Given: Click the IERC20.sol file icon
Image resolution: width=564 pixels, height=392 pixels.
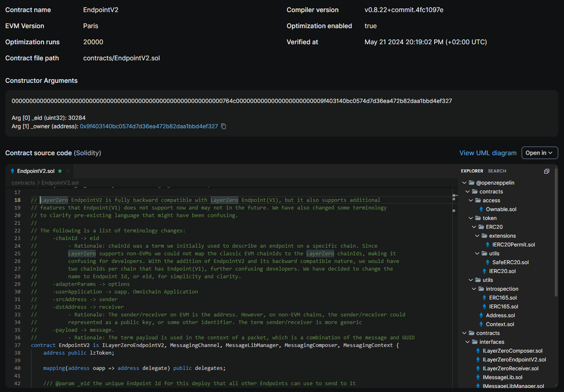Looking at the screenshot, I should [485, 271].
